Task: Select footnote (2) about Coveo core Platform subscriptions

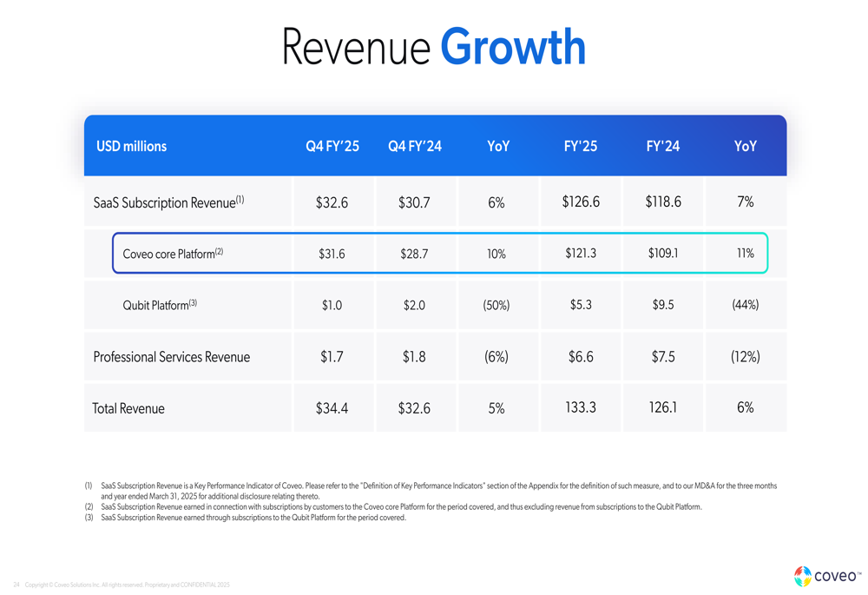Action: (393, 507)
